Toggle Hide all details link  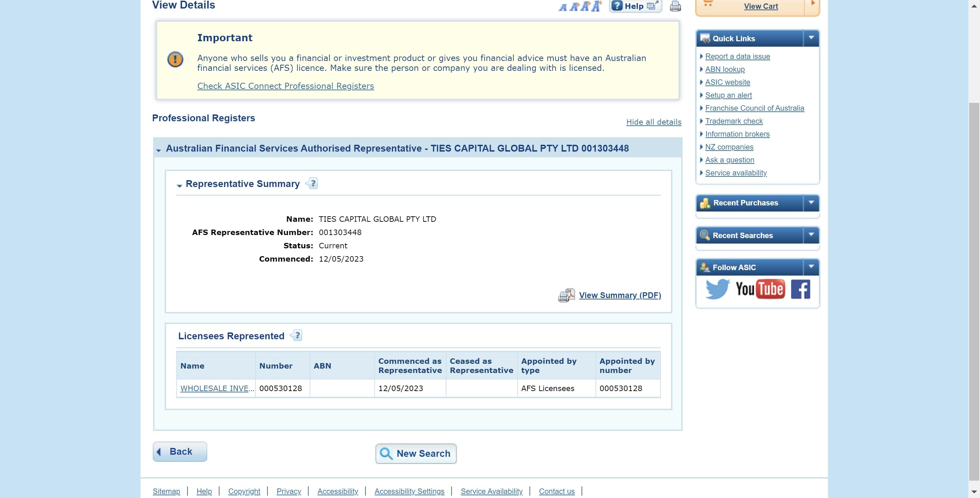[x=654, y=121]
